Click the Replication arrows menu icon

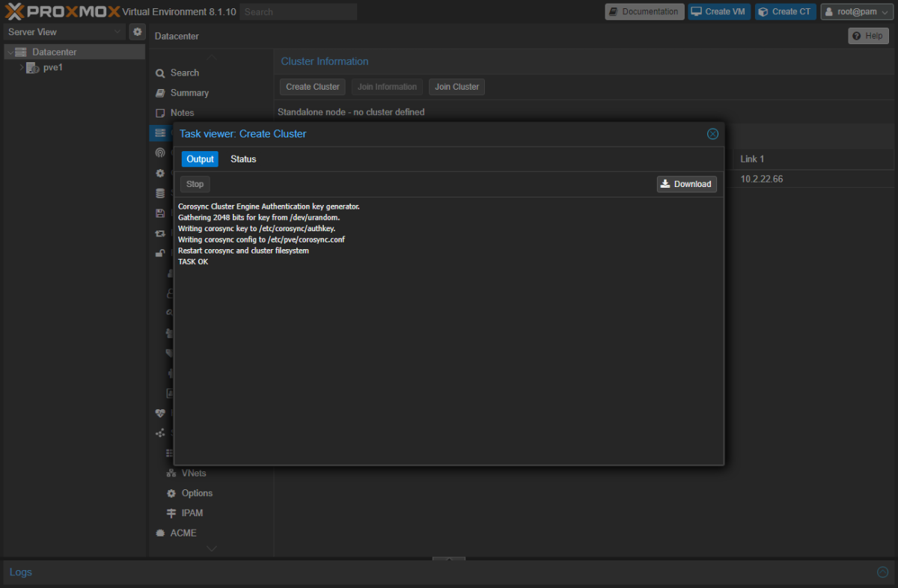(x=160, y=233)
